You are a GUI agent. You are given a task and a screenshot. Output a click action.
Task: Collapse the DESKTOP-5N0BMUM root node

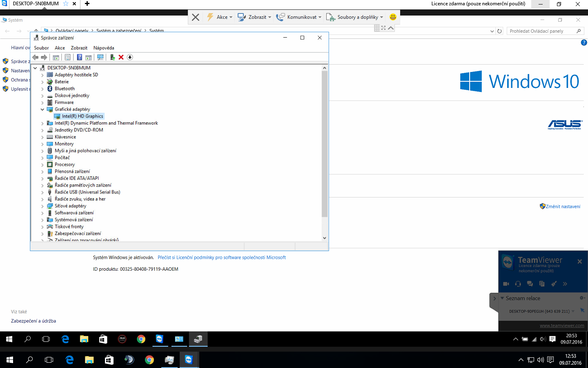coord(36,68)
